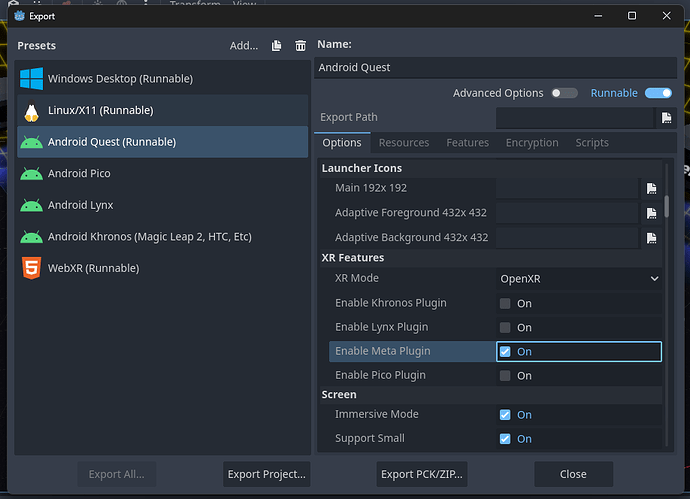Click the Enable Lynx Plugin label
This screenshot has width=690, height=499.
pos(382,327)
